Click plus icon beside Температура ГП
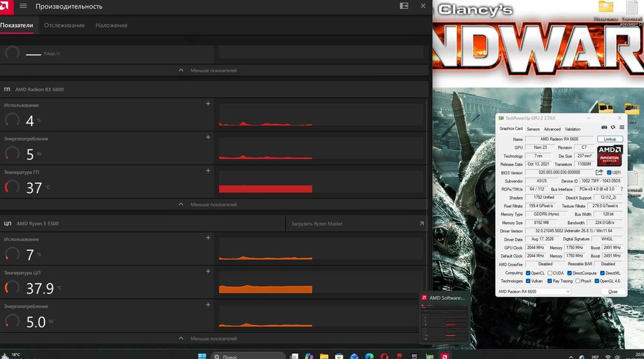644x359 pixels. pyautogui.click(x=208, y=170)
